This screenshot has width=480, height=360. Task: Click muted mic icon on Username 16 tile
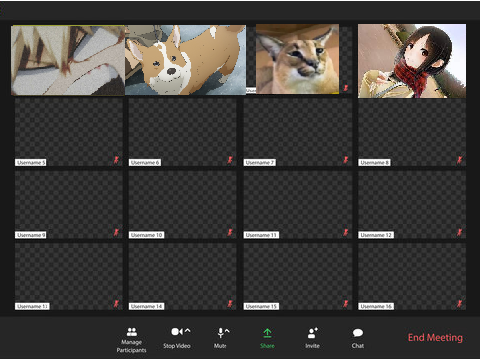(460, 304)
